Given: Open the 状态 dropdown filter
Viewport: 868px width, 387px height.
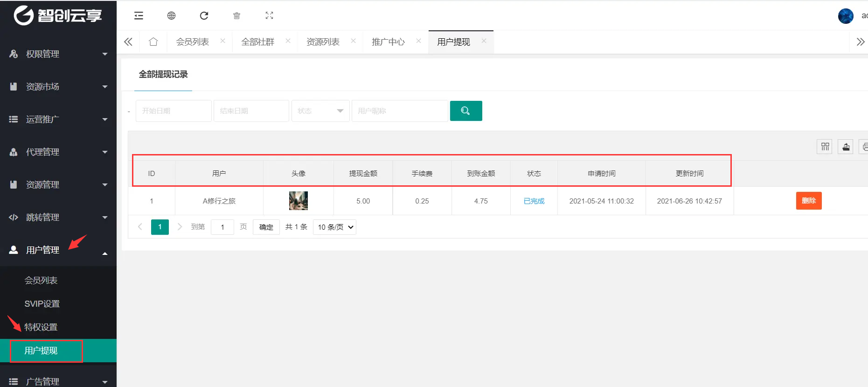Looking at the screenshot, I should click(x=320, y=111).
